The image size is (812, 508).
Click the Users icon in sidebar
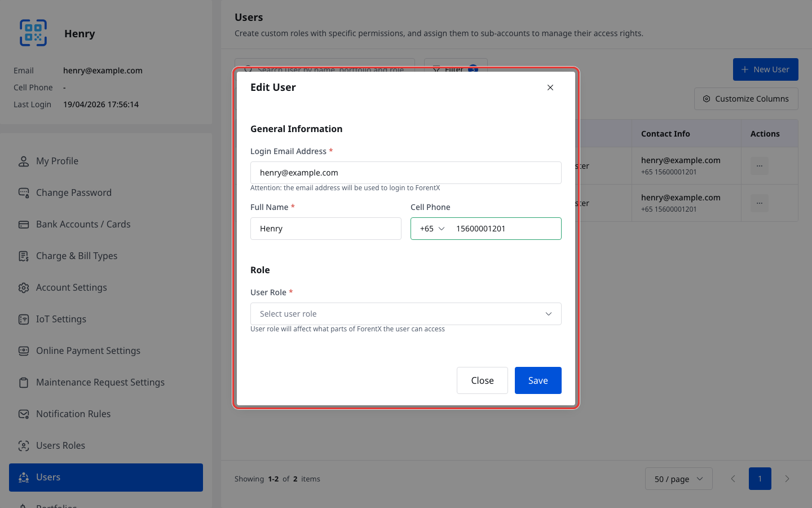24,478
